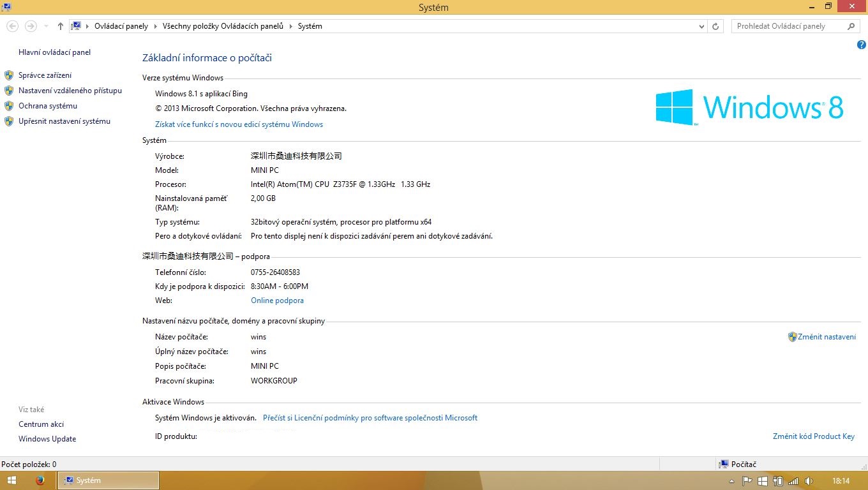Screen dimensions: 868x490
Task: Click Změnit nastavení link
Action: (827, 337)
